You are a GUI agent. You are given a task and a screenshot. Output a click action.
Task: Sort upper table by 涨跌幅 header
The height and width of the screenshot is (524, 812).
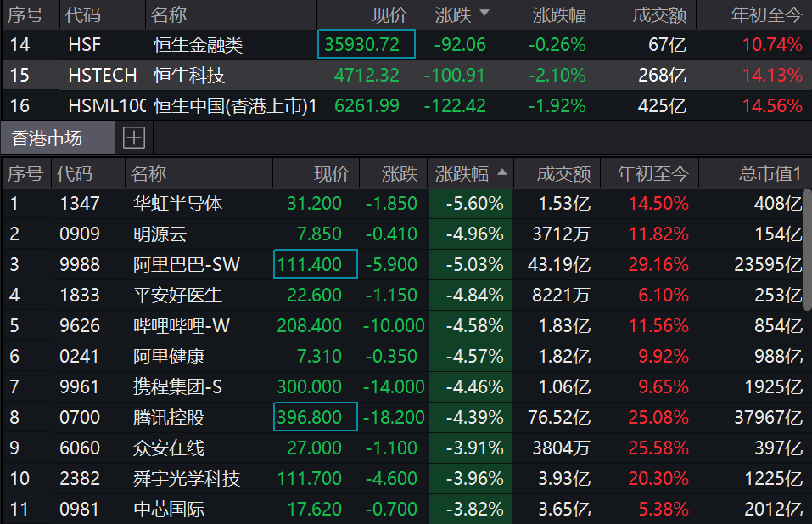click(559, 15)
